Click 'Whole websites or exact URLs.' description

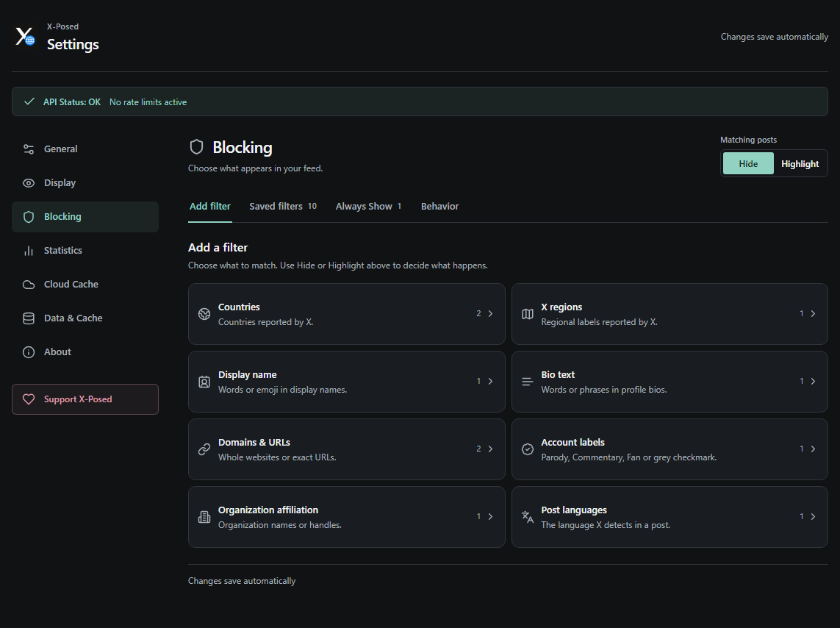click(277, 457)
